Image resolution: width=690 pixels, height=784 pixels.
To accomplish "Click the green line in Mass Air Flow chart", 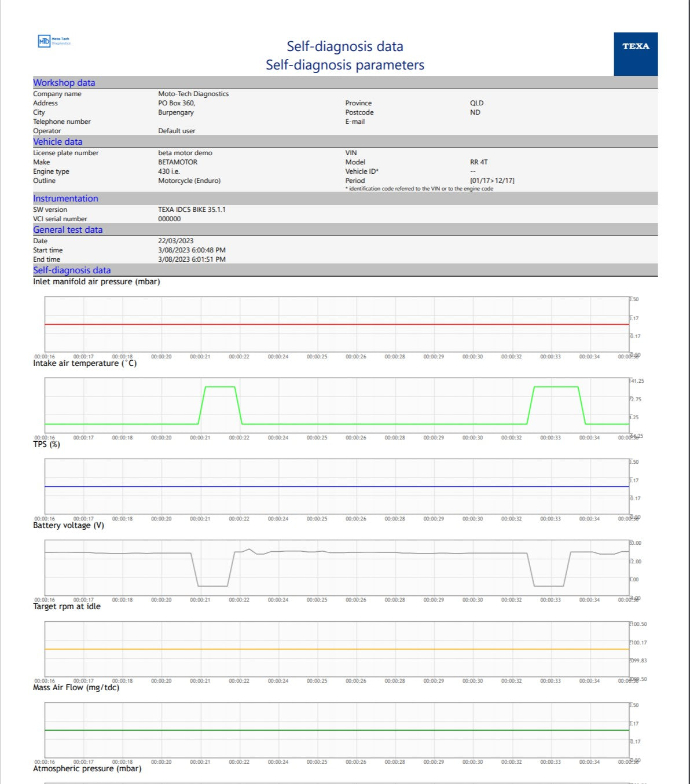I will point(337,730).
